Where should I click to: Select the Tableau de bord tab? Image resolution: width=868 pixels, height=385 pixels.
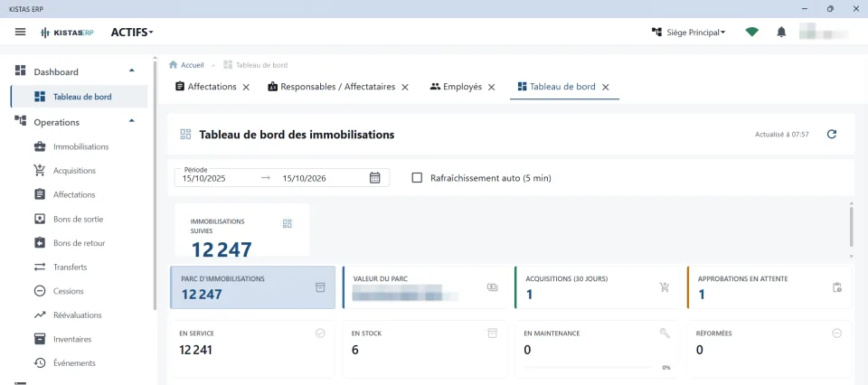click(556, 87)
